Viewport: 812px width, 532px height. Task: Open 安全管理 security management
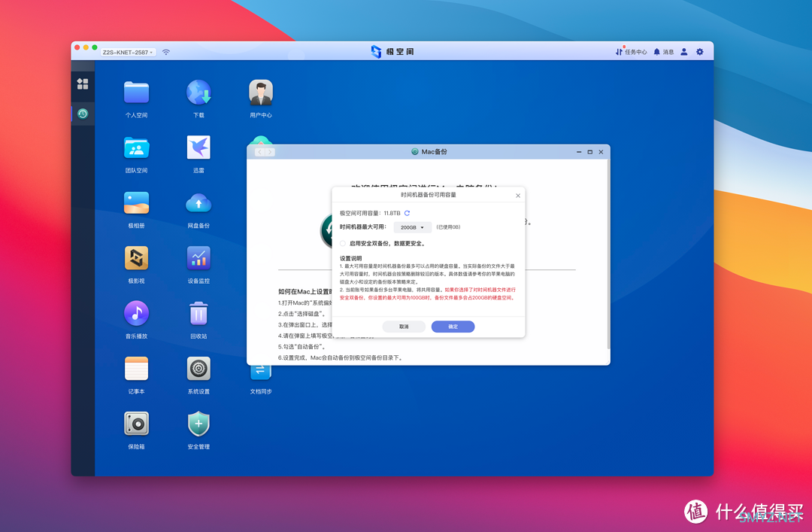point(198,430)
